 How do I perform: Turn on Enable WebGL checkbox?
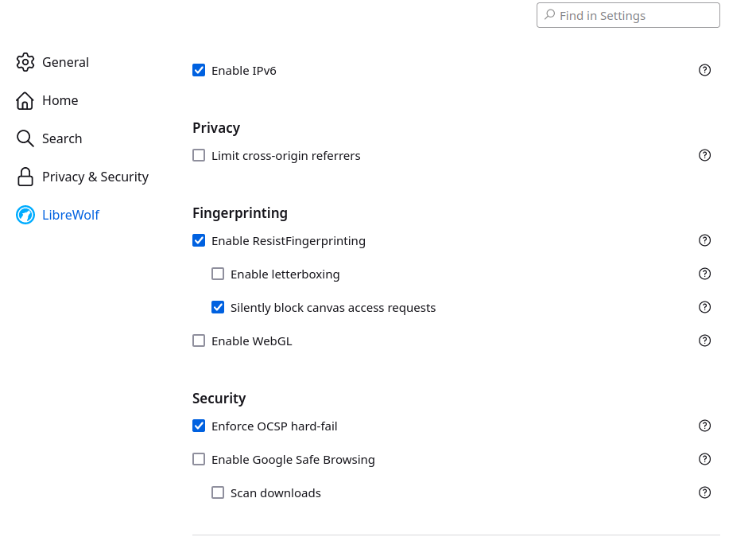(x=199, y=340)
